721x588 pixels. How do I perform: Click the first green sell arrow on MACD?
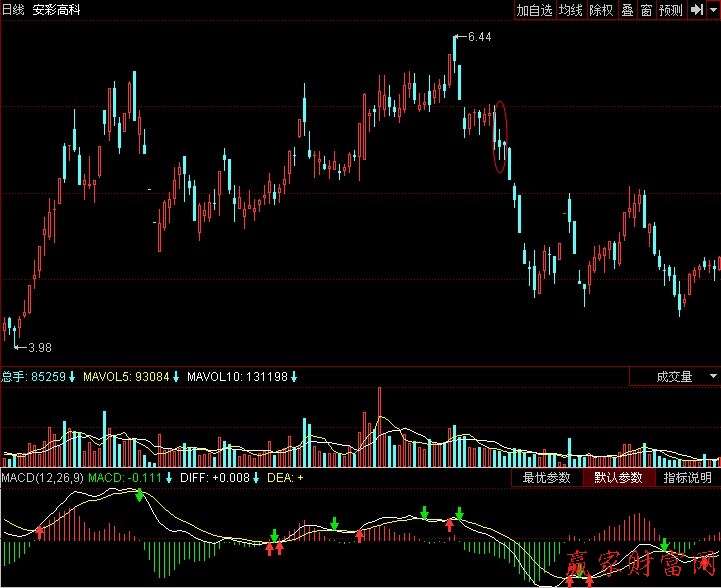click(141, 496)
